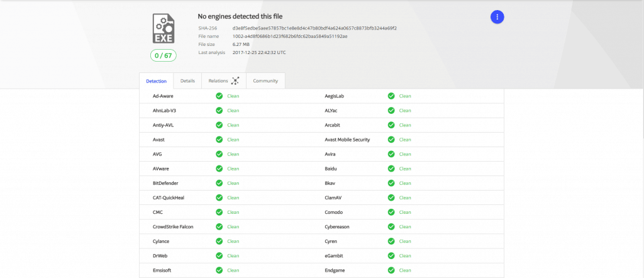Click the green check icon for Baidu
The image size is (644, 278).
(x=391, y=169)
